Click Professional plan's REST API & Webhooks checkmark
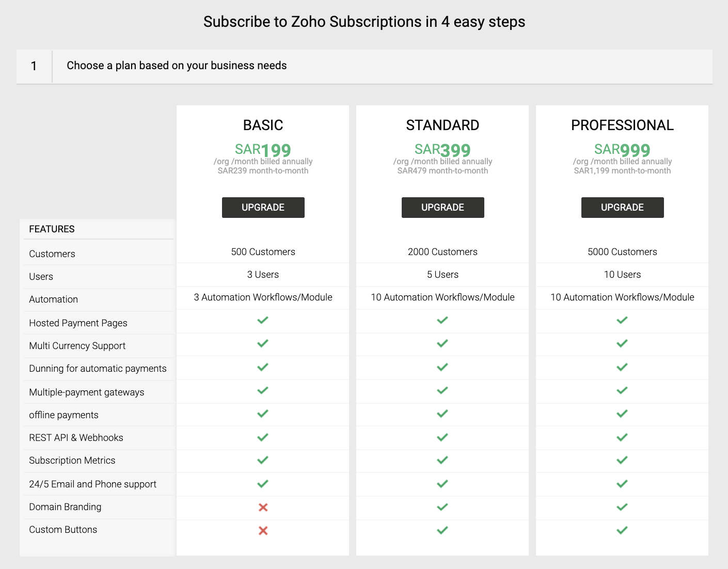The image size is (728, 569). click(x=622, y=437)
